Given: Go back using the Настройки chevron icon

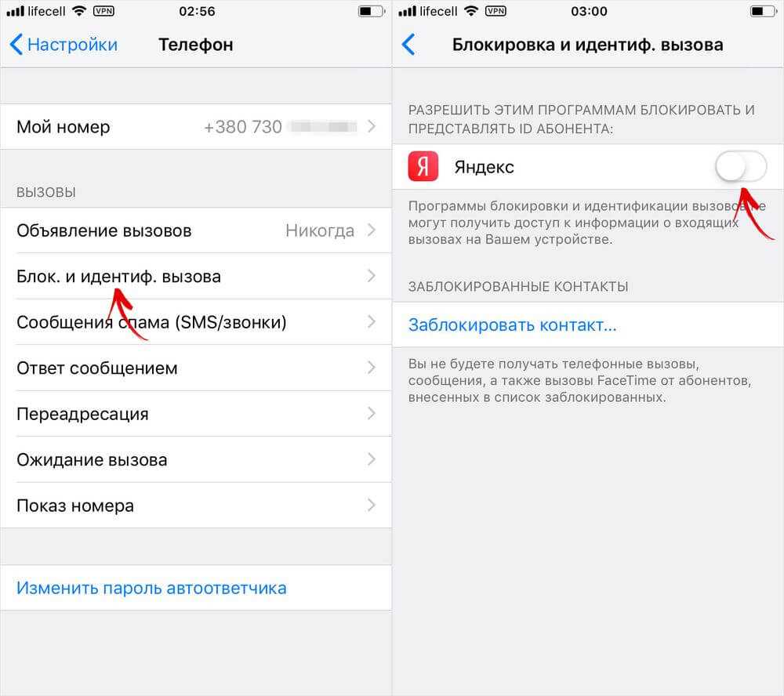Looking at the screenshot, I should [x=16, y=45].
